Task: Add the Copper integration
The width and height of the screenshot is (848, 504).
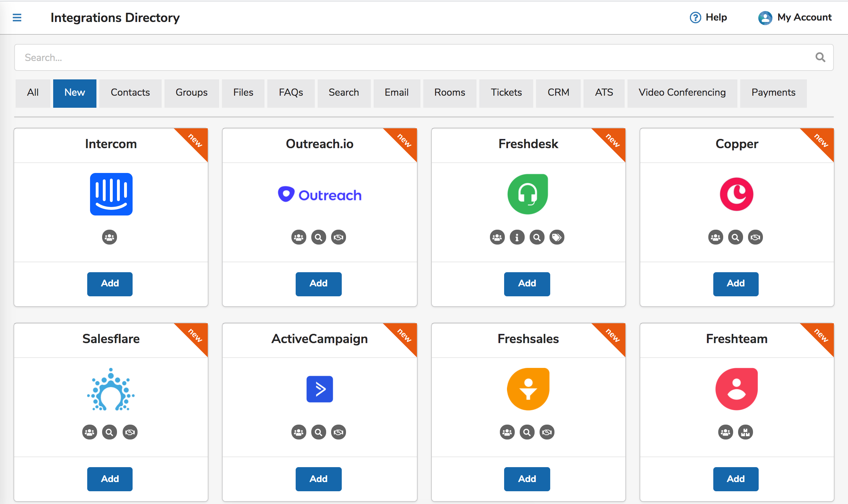Action: pyautogui.click(x=736, y=284)
